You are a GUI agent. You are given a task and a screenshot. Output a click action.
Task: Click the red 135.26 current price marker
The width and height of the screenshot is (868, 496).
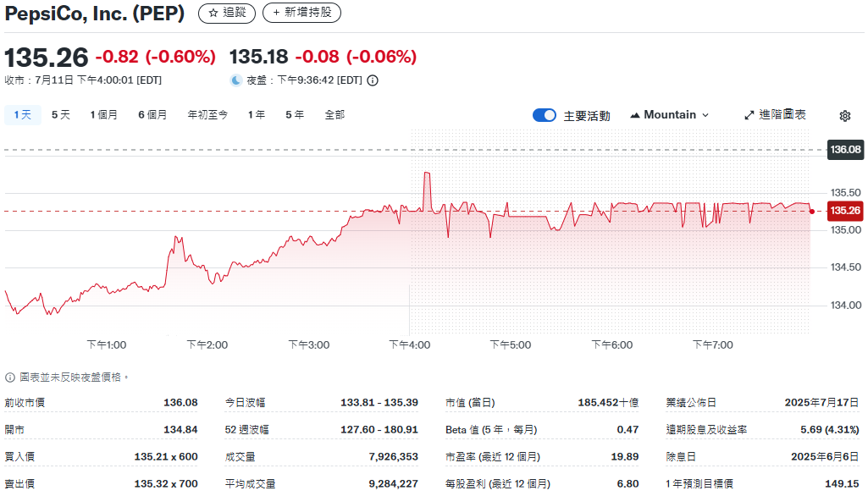point(845,211)
